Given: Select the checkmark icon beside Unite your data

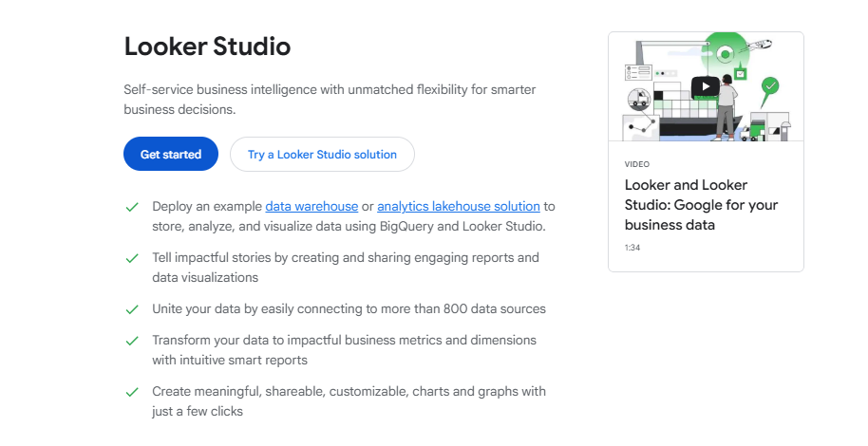Looking at the screenshot, I should [x=131, y=308].
